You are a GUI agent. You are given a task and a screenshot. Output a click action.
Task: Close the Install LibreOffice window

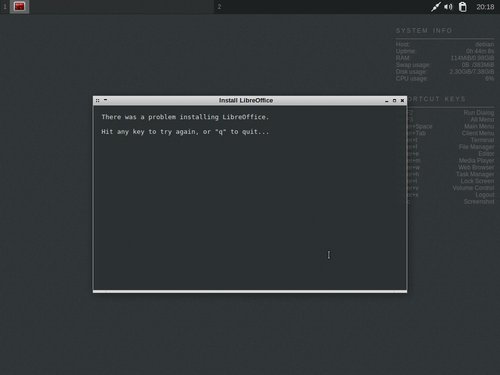[402, 100]
